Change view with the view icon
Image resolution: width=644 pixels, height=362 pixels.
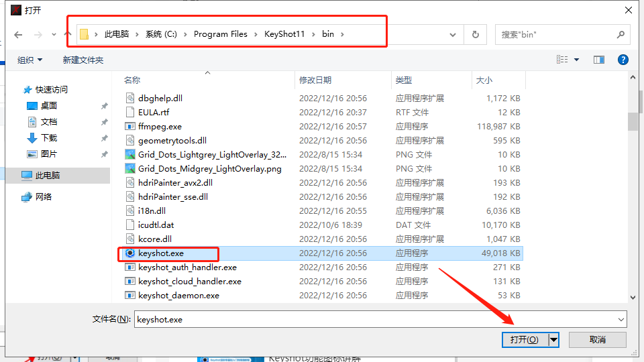(x=562, y=60)
